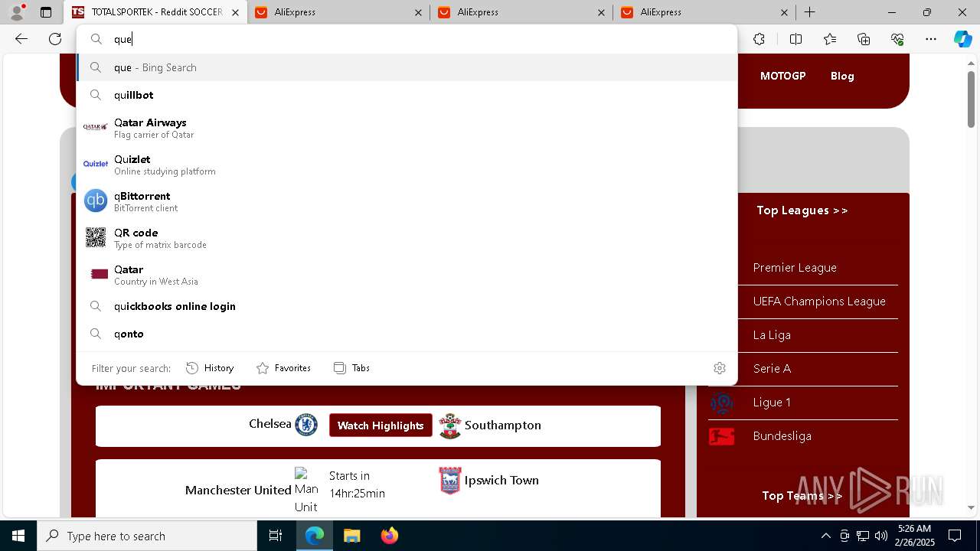980x551 pixels.
Task: Close the second AliExpress tab
Action: tap(602, 12)
